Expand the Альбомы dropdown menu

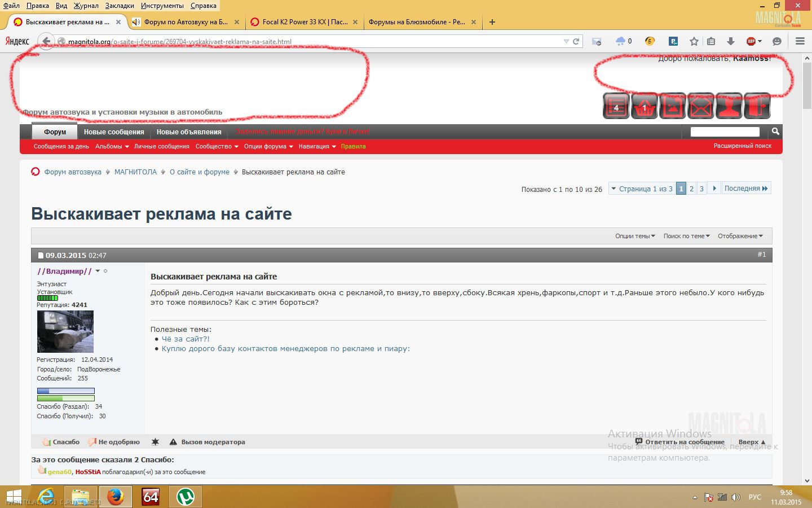[112, 146]
